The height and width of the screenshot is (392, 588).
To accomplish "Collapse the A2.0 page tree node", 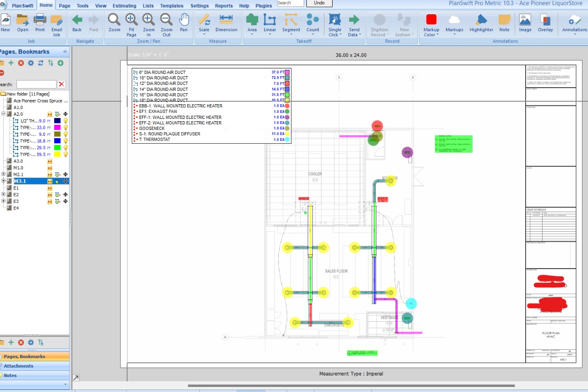I will pyautogui.click(x=4, y=114).
